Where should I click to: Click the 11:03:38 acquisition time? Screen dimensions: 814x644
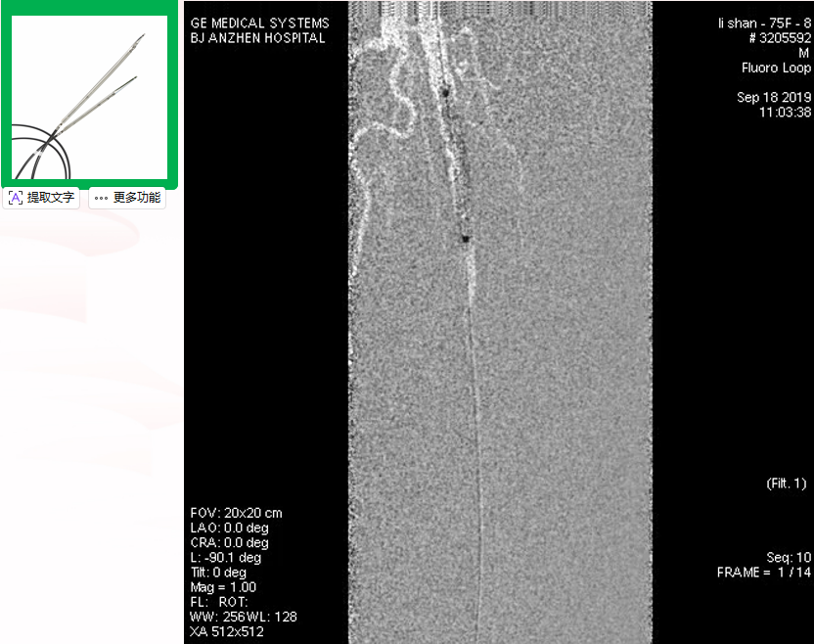[x=784, y=113]
